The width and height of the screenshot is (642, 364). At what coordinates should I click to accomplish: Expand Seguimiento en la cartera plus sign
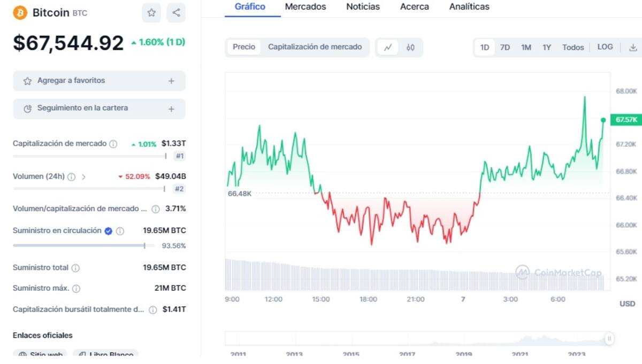click(x=171, y=109)
